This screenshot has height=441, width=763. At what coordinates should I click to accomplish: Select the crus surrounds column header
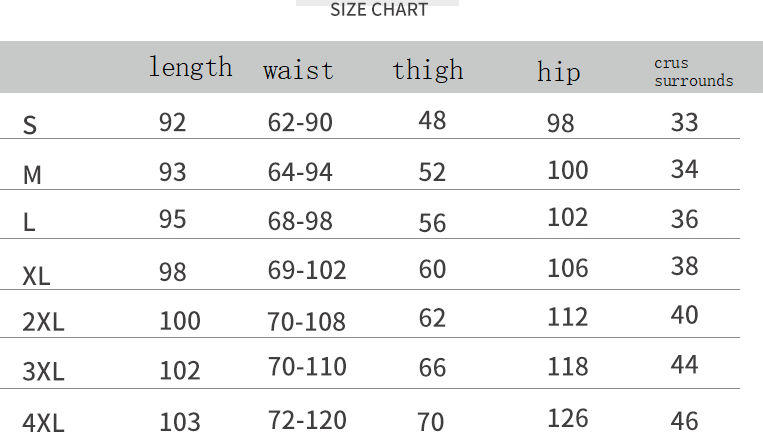tap(693, 72)
